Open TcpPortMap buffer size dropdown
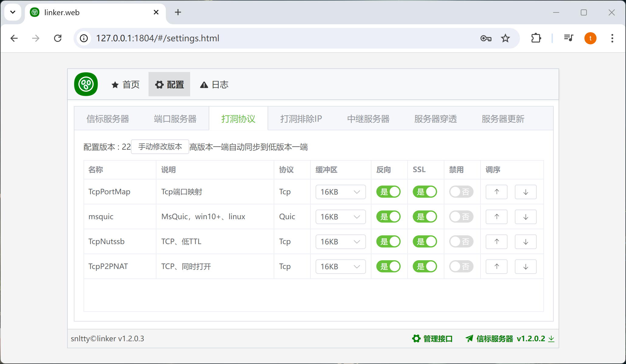The image size is (626, 364). click(x=340, y=192)
